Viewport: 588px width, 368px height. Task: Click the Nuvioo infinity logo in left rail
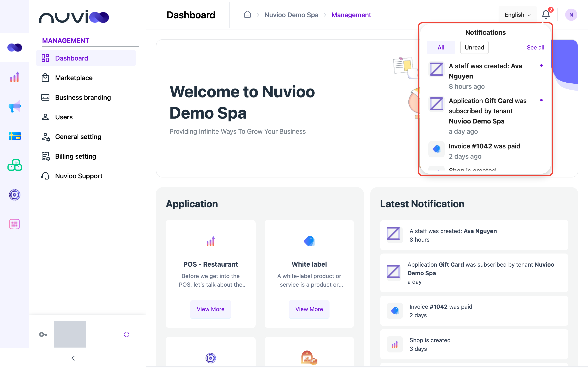point(14,47)
